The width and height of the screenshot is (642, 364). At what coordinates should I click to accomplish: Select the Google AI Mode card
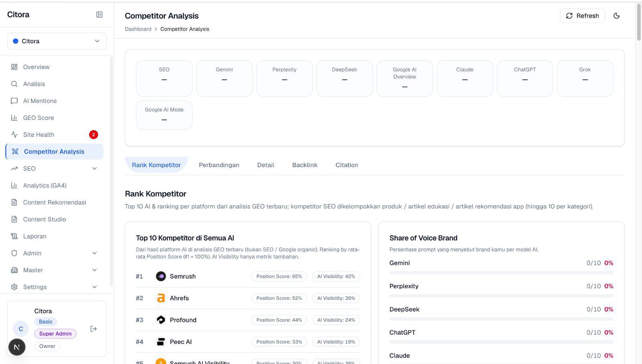[164, 115]
